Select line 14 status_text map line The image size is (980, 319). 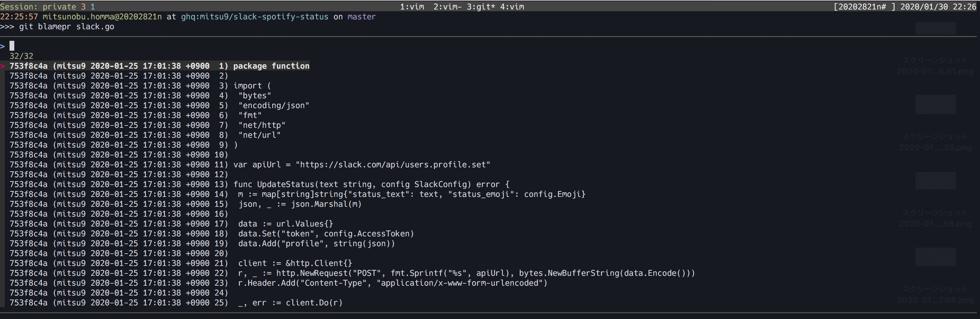pos(297,194)
